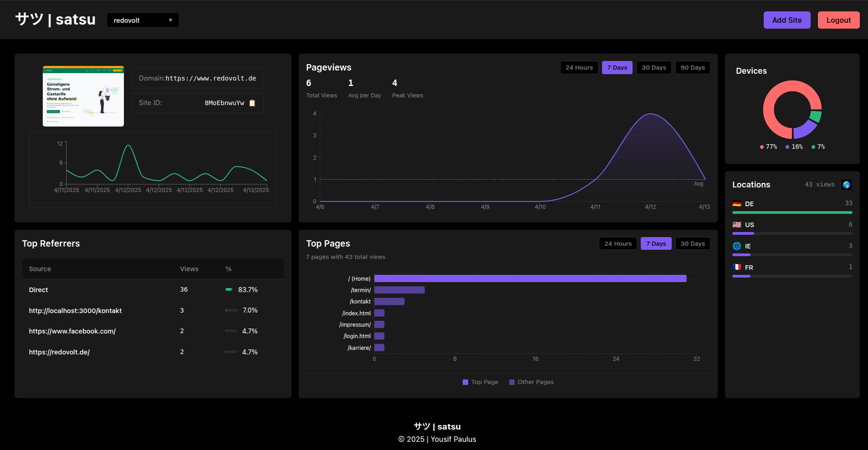The image size is (868, 450).
Task: Click the red 77% devices legend entry
Action: [769, 147]
